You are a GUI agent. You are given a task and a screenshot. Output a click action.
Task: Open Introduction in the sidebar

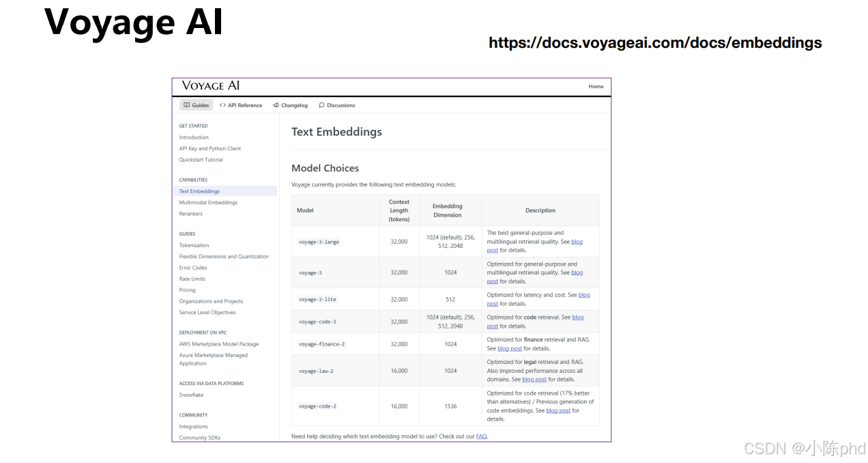click(x=194, y=137)
